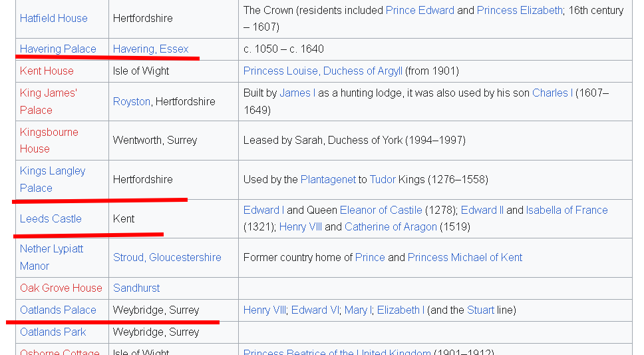Follow the Plantagenet link

click(x=328, y=180)
